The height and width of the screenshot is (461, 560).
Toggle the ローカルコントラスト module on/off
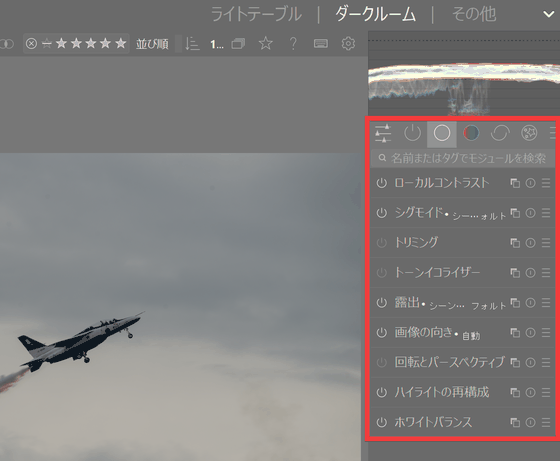(381, 183)
